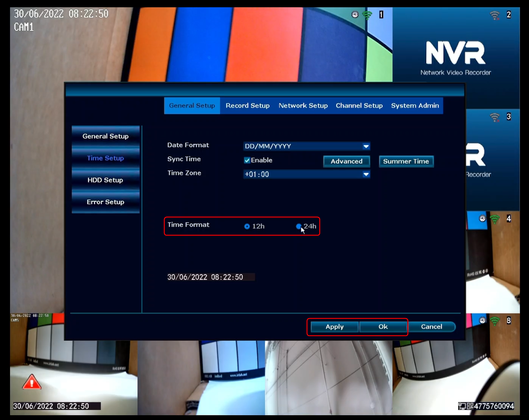Select the 24h time format option
This screenshot has height=420, width=529.
click(299, 226)
